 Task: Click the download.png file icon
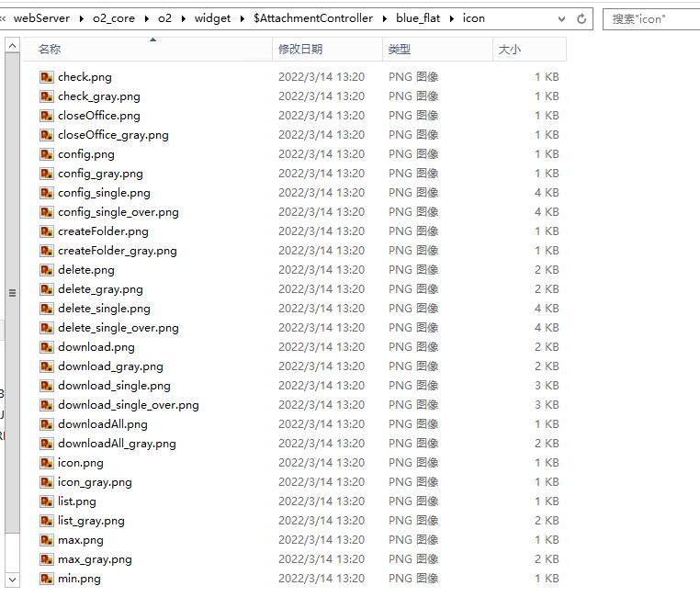tap(47, 347)
